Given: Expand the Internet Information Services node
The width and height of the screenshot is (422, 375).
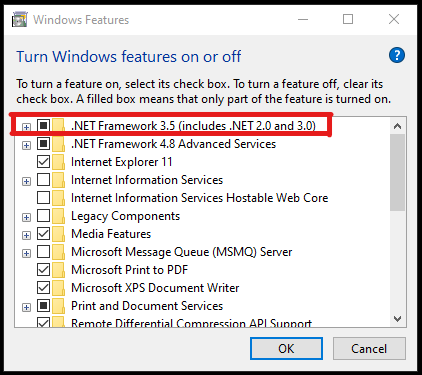Looking at the screenshot, I should coord(26,181).
